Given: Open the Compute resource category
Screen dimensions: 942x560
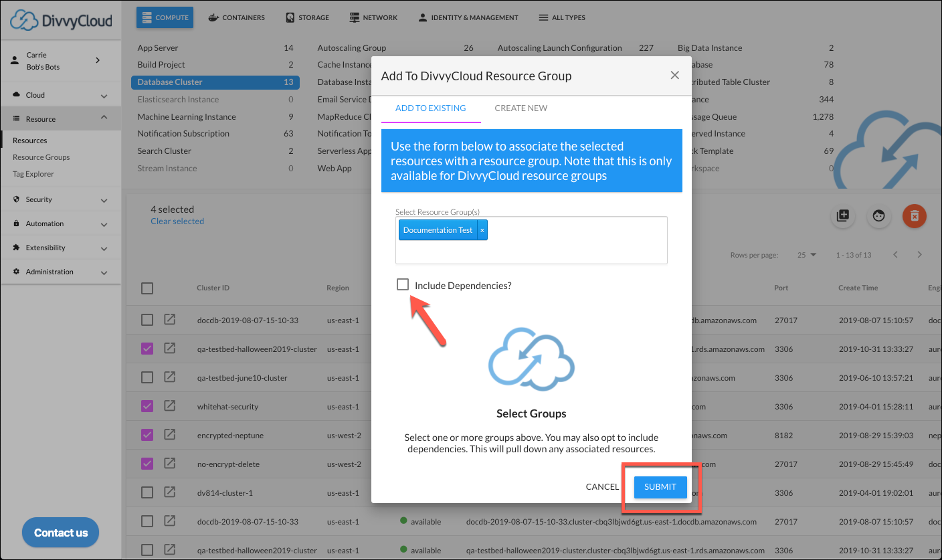Looking at the screenshot, I should pos(165,17).
